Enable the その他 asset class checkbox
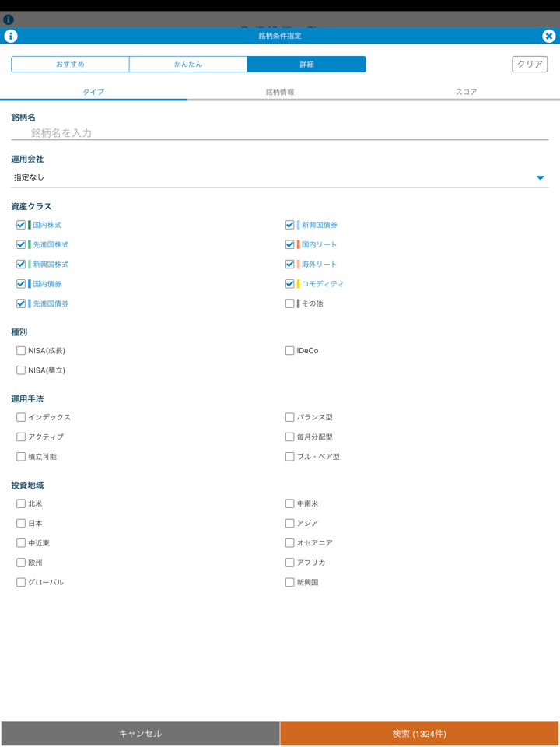This screenshot has height=747, width=560. (289, 303)
